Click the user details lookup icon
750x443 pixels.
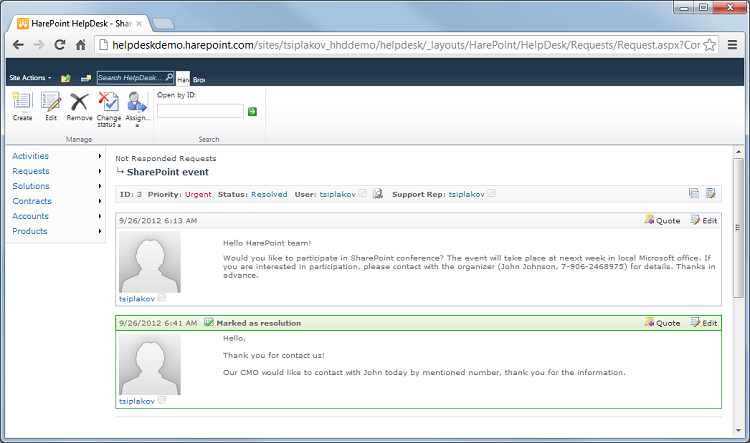point(378,193)
